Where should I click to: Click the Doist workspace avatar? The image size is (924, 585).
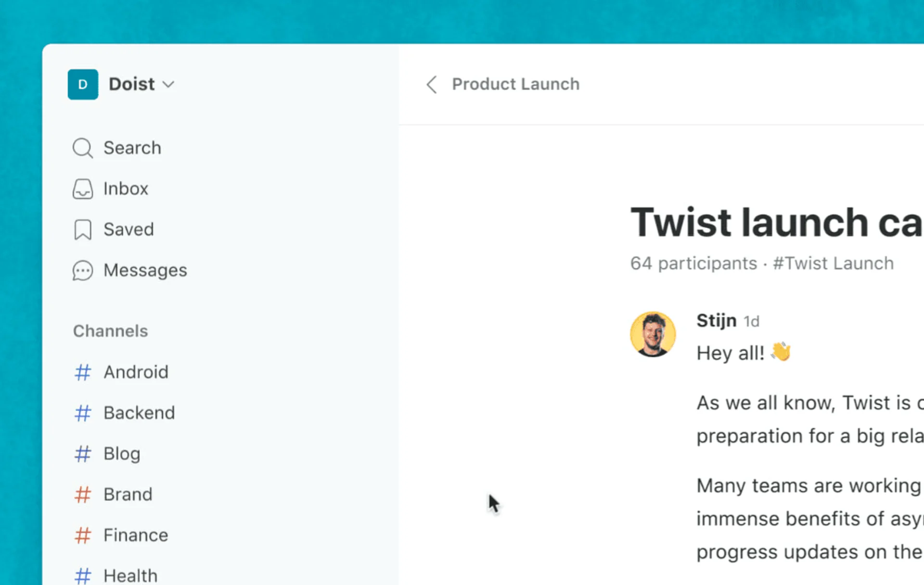[x=83, y=84]
